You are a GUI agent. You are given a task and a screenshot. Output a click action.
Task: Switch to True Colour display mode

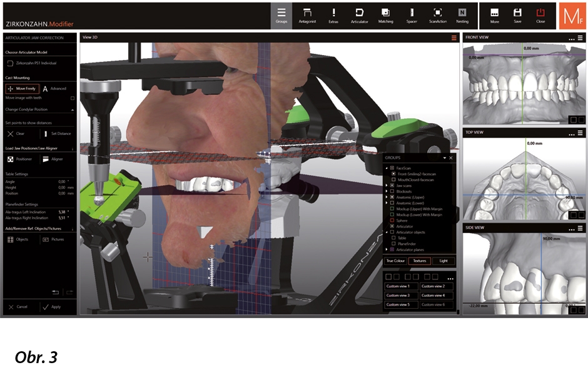(395, 261)
